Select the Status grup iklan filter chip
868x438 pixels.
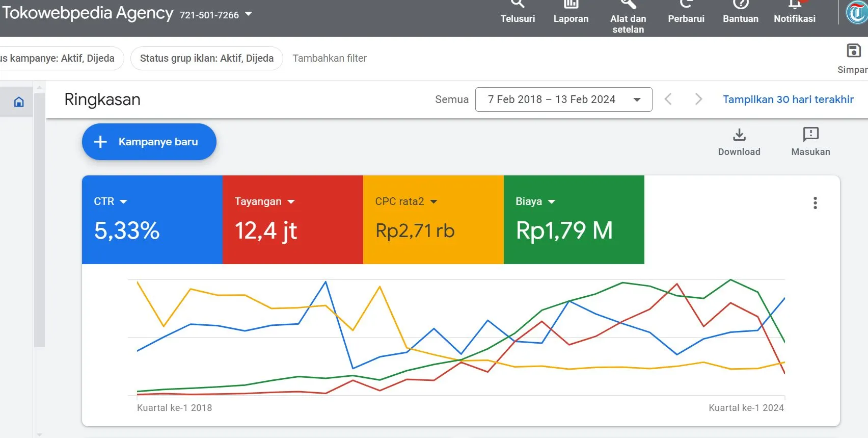206,58
